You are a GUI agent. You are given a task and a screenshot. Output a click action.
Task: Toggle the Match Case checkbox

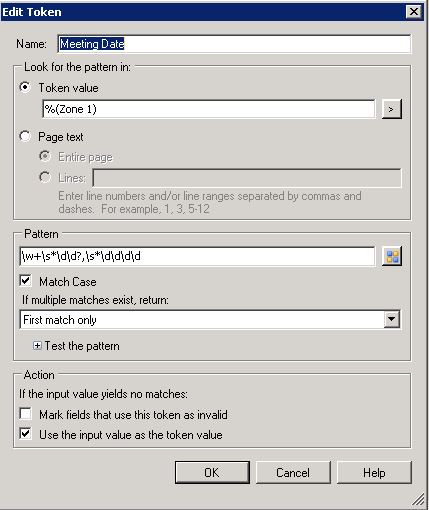[x=26, y=281]
